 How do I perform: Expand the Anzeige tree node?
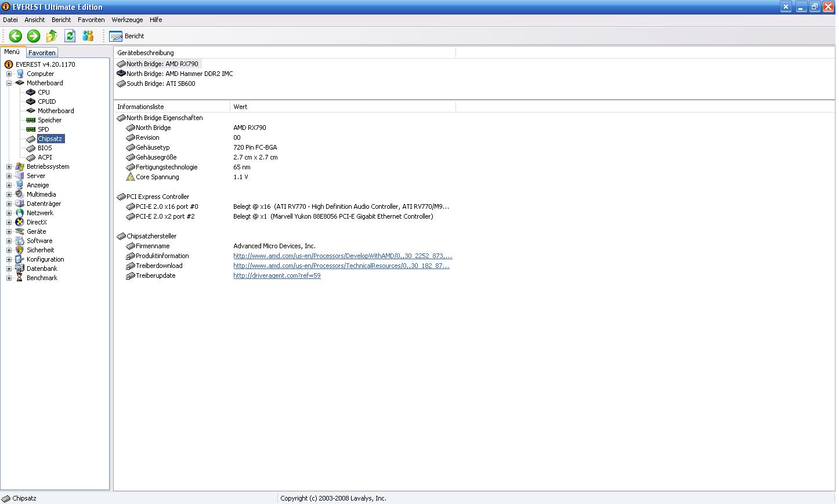[x=9, y=185]
